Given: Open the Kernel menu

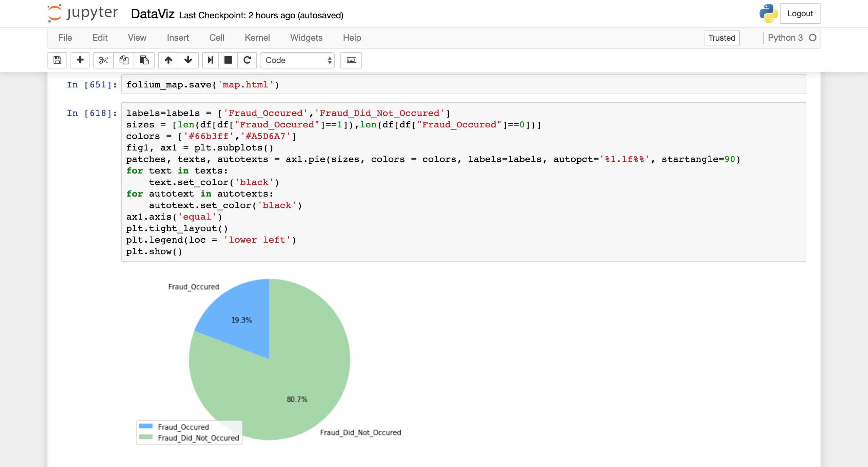Looking at the screenshot, I should tap(257, 38).
